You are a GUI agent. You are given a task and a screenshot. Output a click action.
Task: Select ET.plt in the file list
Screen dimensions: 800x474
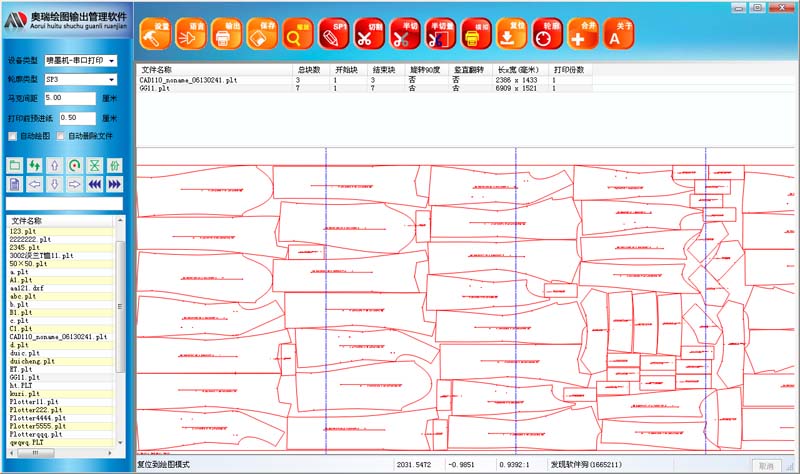(x=60, y=370)
